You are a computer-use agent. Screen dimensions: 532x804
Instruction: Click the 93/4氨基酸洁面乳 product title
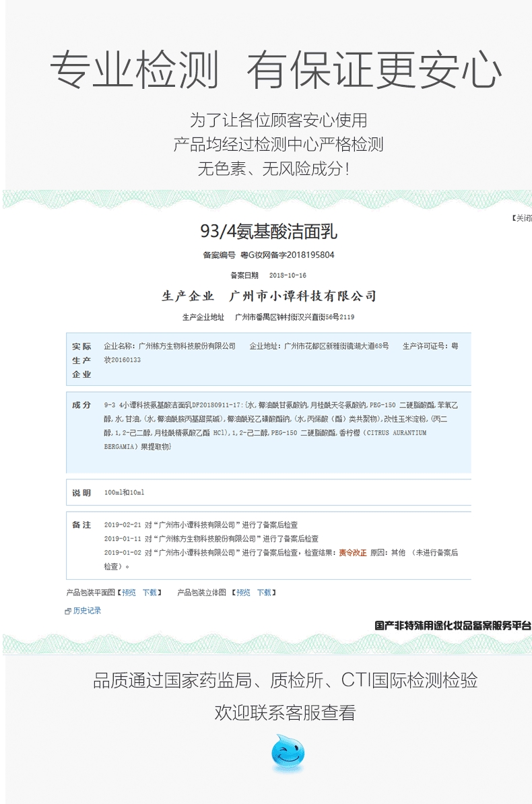[x=269, y=232]
